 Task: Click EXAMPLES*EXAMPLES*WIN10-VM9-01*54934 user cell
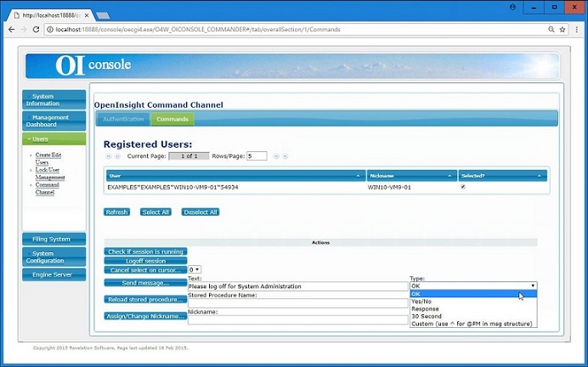click(172, 187)
